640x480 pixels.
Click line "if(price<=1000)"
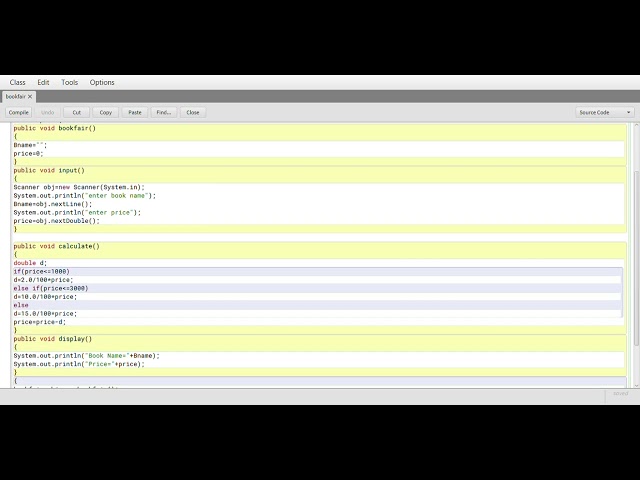pos(42,271)
